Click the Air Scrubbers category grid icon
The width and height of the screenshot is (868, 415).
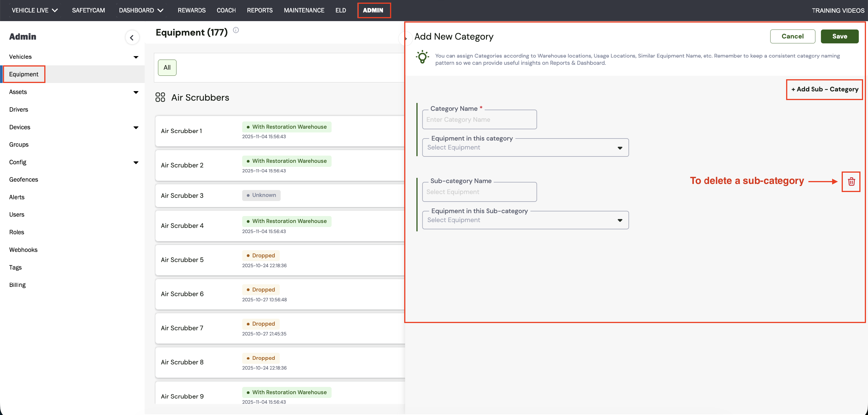tap(160, 97)
